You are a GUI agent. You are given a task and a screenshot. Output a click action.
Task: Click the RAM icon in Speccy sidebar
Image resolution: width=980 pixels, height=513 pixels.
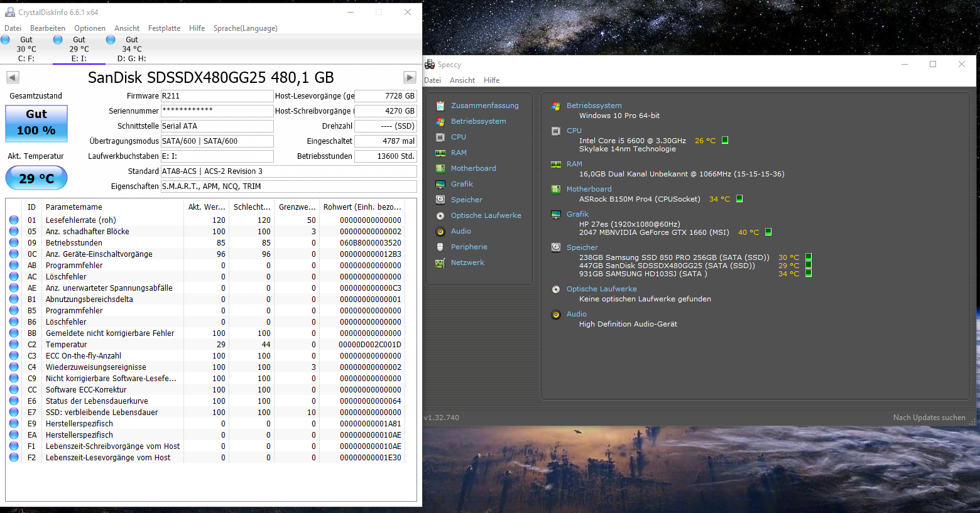coord(440,153)
